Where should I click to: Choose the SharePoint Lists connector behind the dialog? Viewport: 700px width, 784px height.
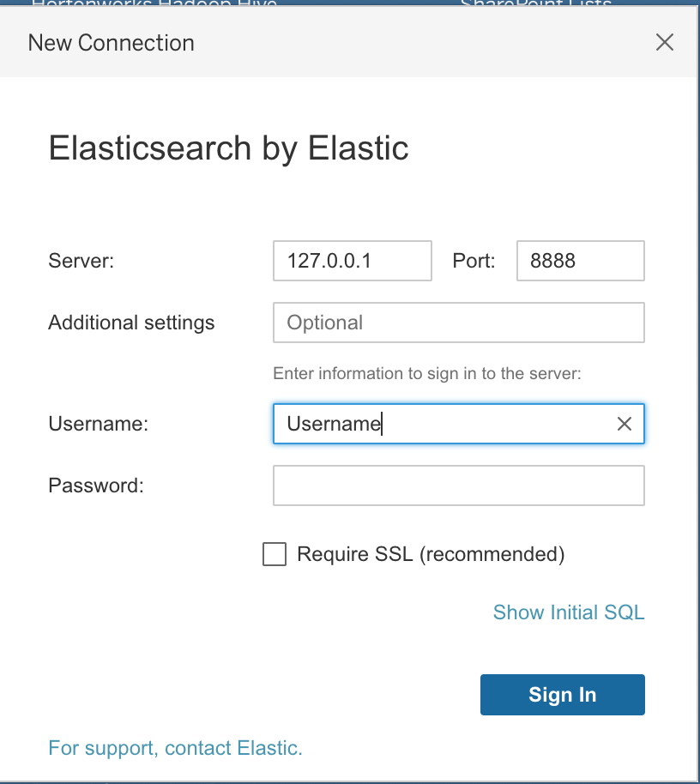[x=536, y=4]
